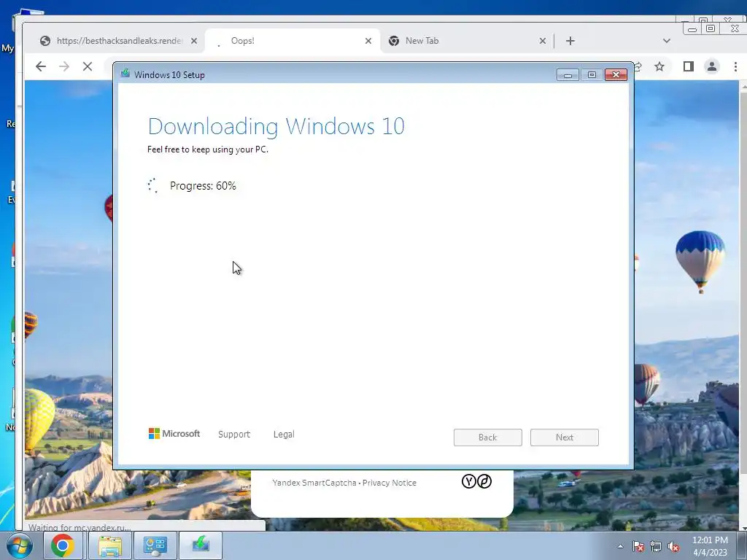Open the control panel taskbar item
Screen dimensions: 747x560
155,545
